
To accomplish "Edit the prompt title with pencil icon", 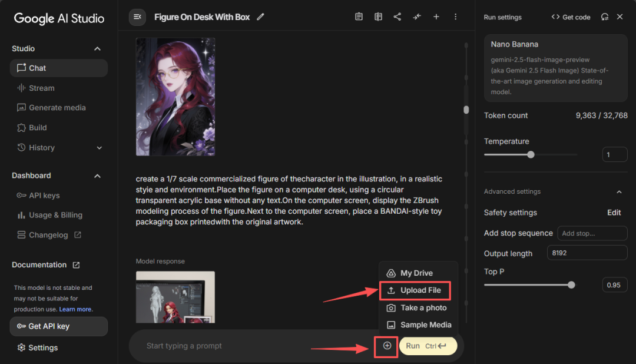I will (260, 17).
